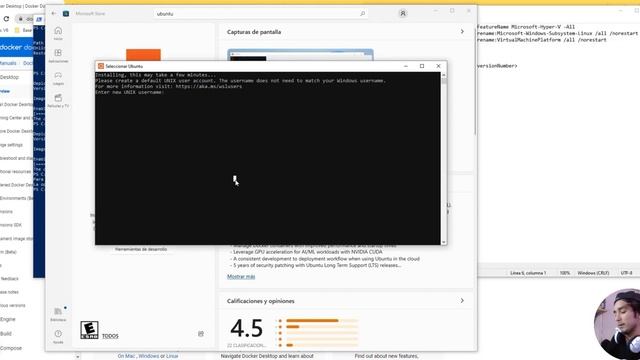Viewport: 640px width, 360px height.
Task: Click the share icon near rating
Action: click(201, 334)
